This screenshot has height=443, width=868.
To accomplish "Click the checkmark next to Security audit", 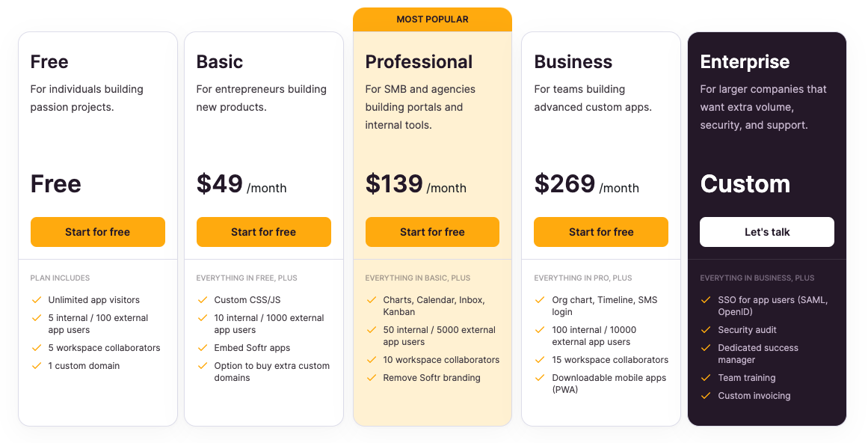I will (x=706, y=330).
